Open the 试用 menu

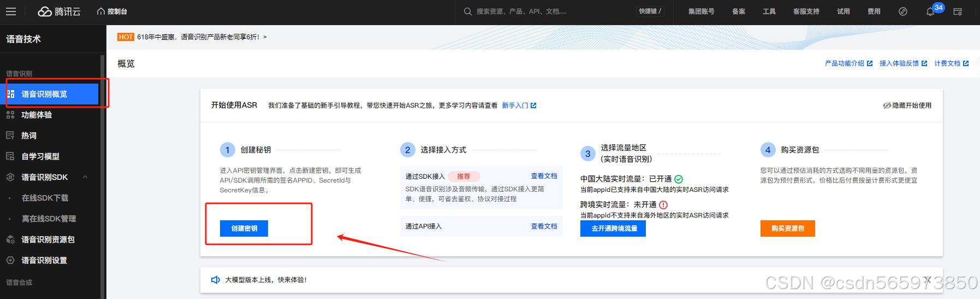point(844,11)
